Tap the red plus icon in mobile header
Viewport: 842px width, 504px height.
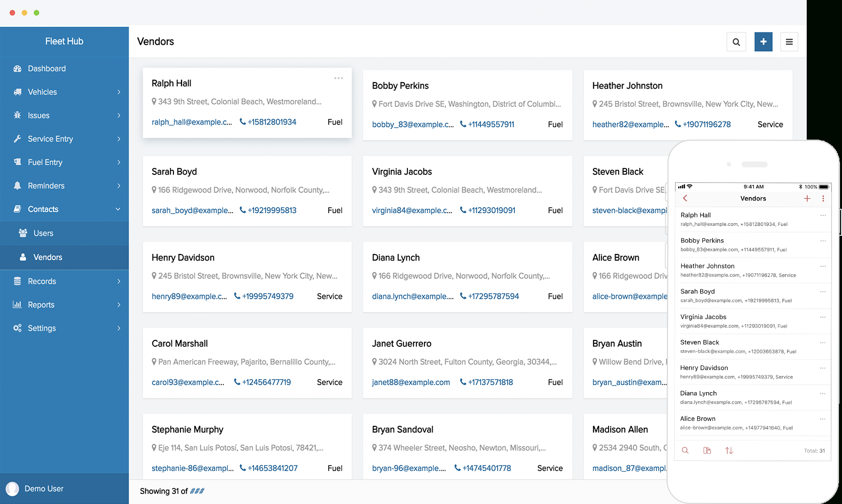coord(807,199)
